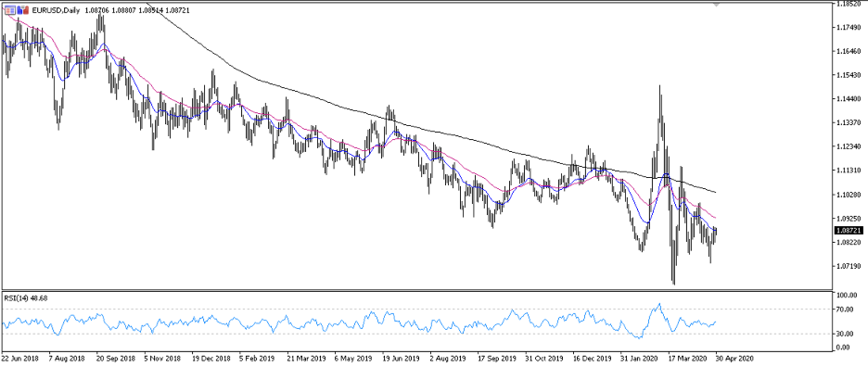Click the 1.16460 price scale value
This screenshot has width=868, height=367.
pyautogui.click(x=849, y=52)
